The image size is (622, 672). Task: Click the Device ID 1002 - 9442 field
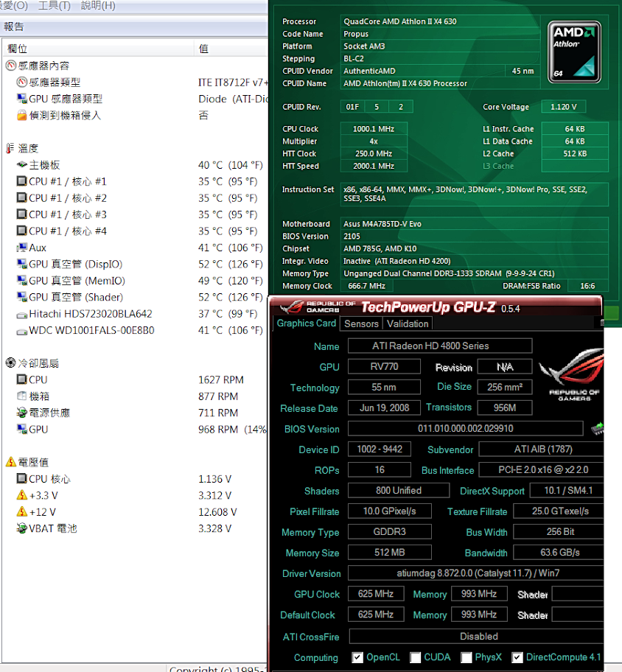click(380, 449)
